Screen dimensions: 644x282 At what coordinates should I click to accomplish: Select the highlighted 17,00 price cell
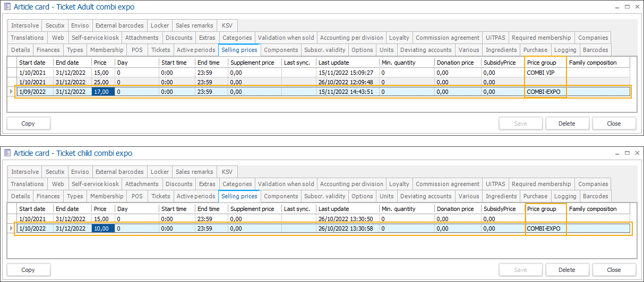(x=102, y=92)
